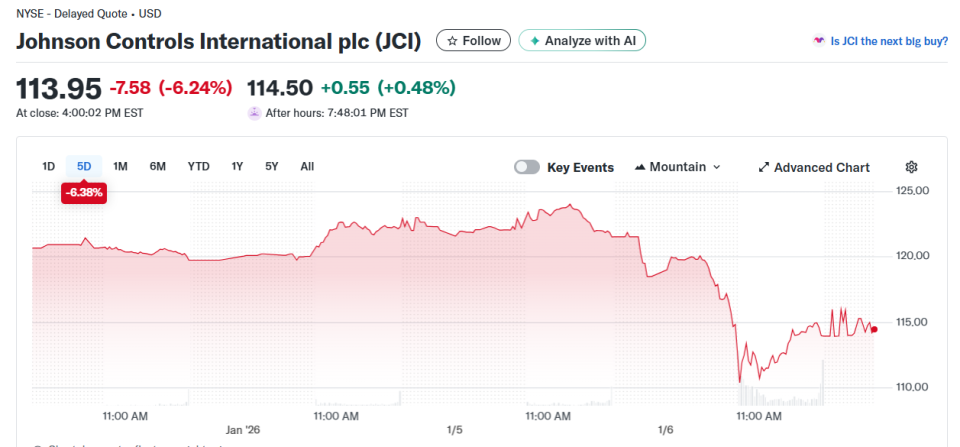Show the YTD price range
This screenshot has height=447, width=960.
pyautogui.click(x=198, y=166)
